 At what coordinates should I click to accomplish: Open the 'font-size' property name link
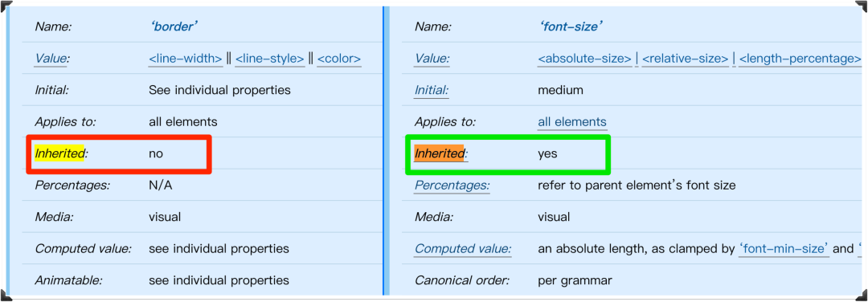click(x=570, y=27)
